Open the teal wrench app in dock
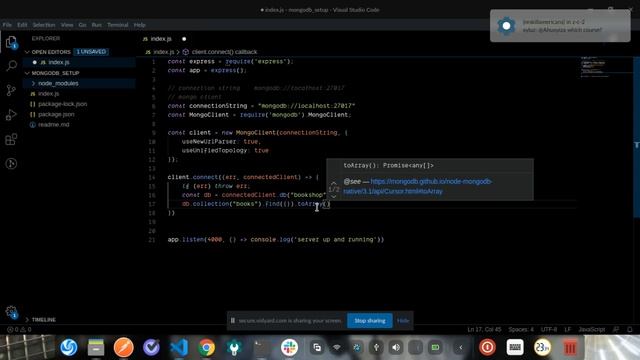 234,347
